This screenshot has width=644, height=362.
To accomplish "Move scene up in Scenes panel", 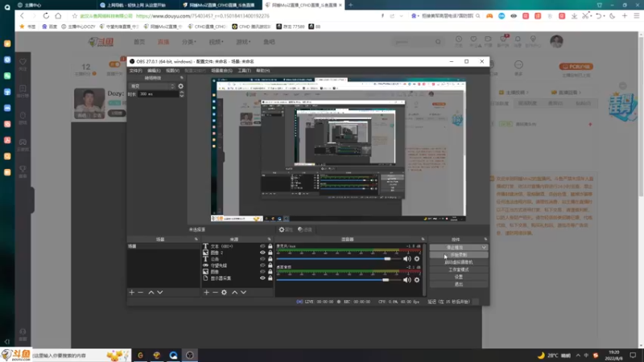I will click(x=151, y=292).
